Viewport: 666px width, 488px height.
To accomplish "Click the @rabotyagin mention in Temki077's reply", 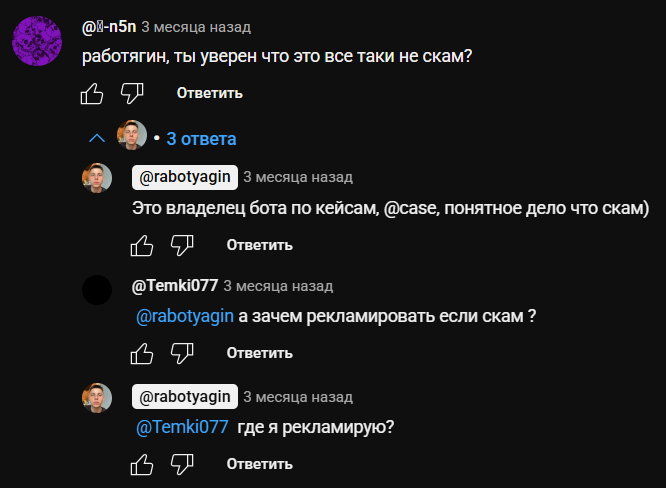I will pos(184,317).
